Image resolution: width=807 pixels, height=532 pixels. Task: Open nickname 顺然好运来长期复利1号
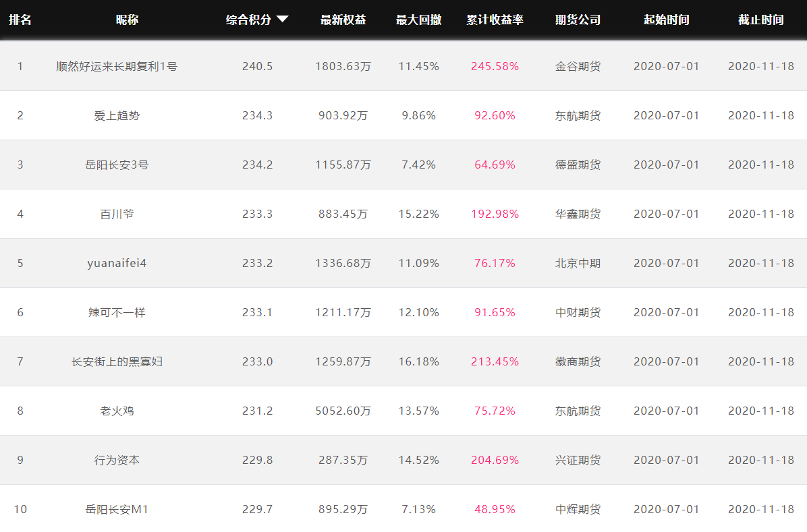(x=117, y=66)
